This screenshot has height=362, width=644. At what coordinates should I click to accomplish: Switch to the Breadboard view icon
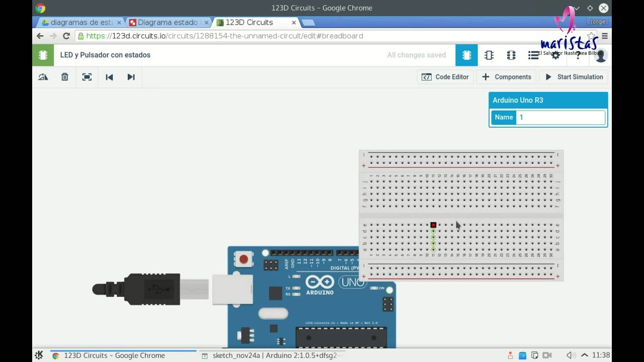click(x=466, y=55)
